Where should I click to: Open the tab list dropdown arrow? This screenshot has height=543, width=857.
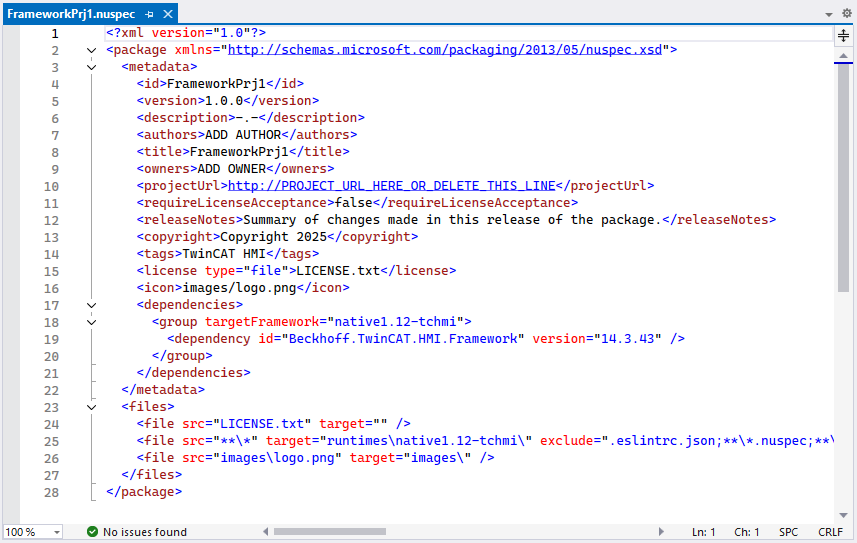pos(829,15)
